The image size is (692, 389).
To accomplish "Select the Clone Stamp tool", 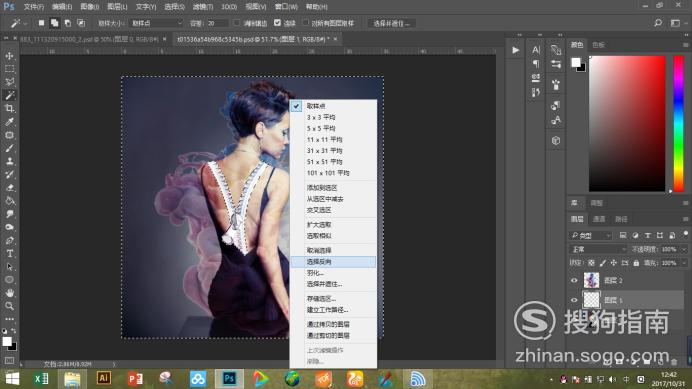I will (9, 161).
